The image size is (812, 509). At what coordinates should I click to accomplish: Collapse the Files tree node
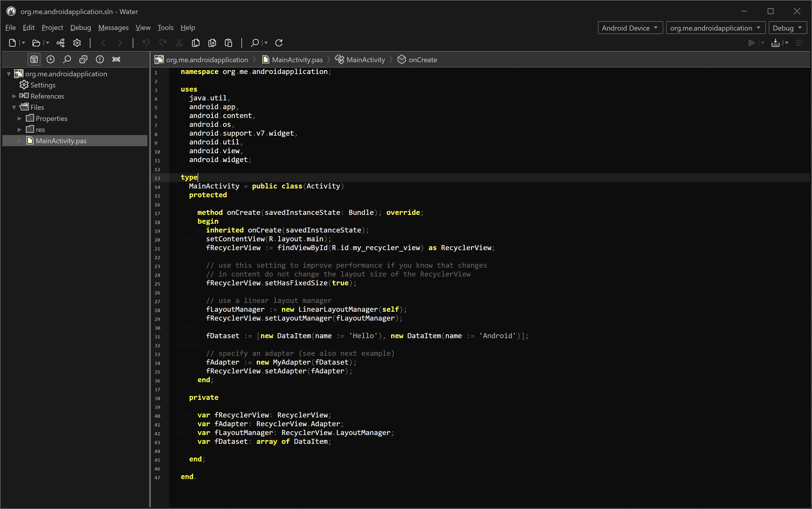pyautogui.click(x=14, y=107)
